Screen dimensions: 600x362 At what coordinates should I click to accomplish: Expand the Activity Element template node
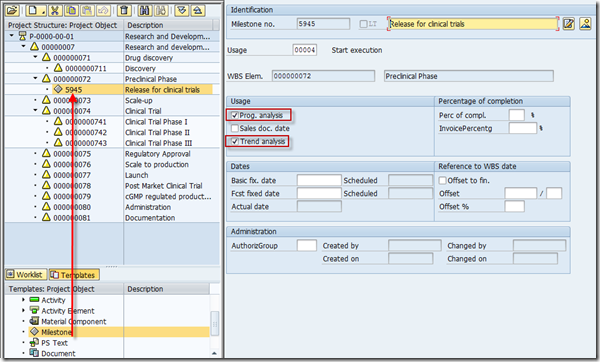(23, 310)
